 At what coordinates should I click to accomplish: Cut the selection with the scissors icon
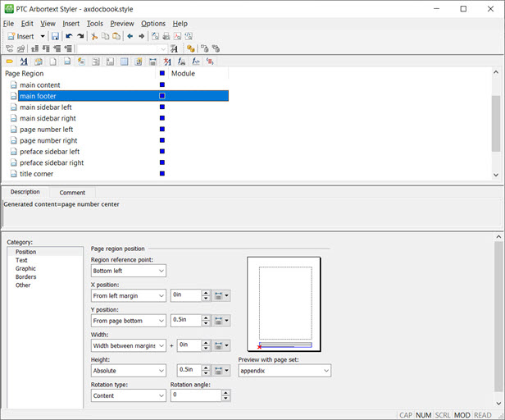click(x=94, y=36)
